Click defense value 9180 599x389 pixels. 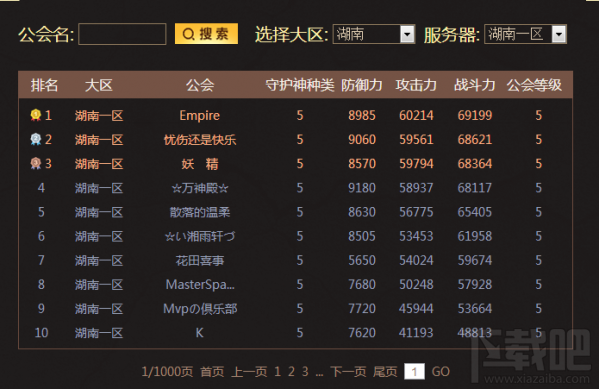362,188
